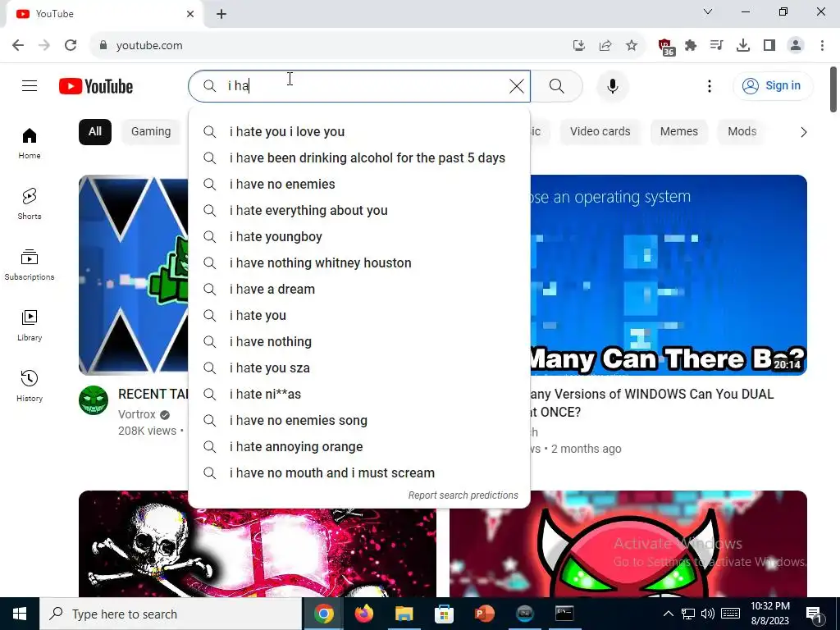
Task: Choose suggestion "i have a dream"
Action: tap(359, 290)
